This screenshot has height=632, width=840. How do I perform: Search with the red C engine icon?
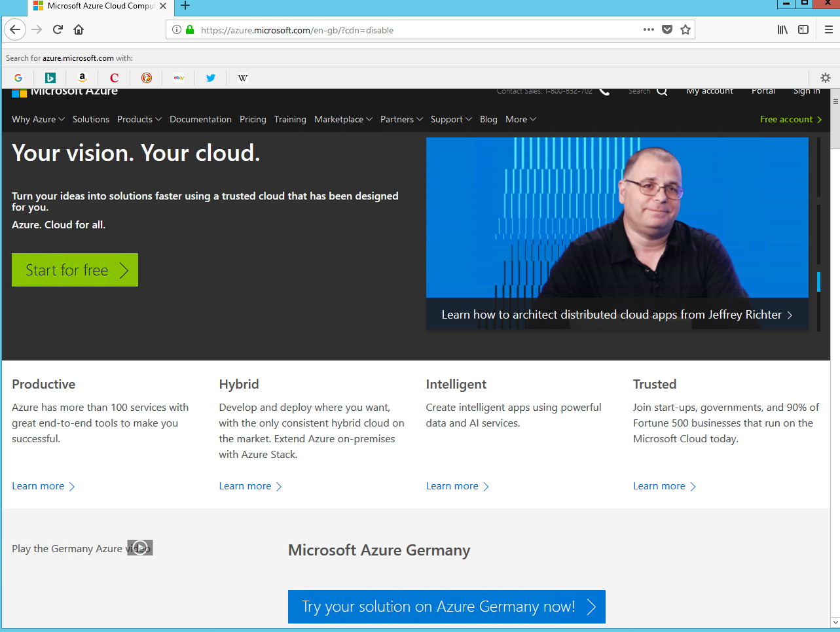point(115,78)
